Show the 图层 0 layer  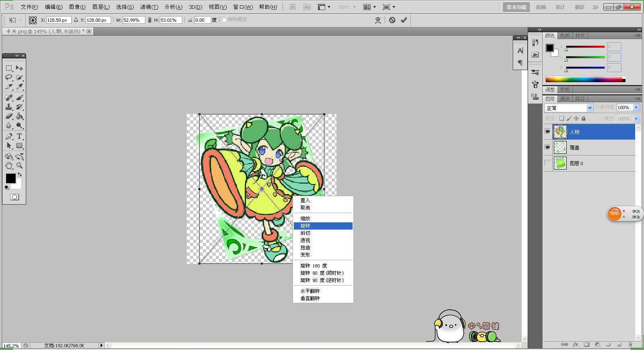(547, 163)
